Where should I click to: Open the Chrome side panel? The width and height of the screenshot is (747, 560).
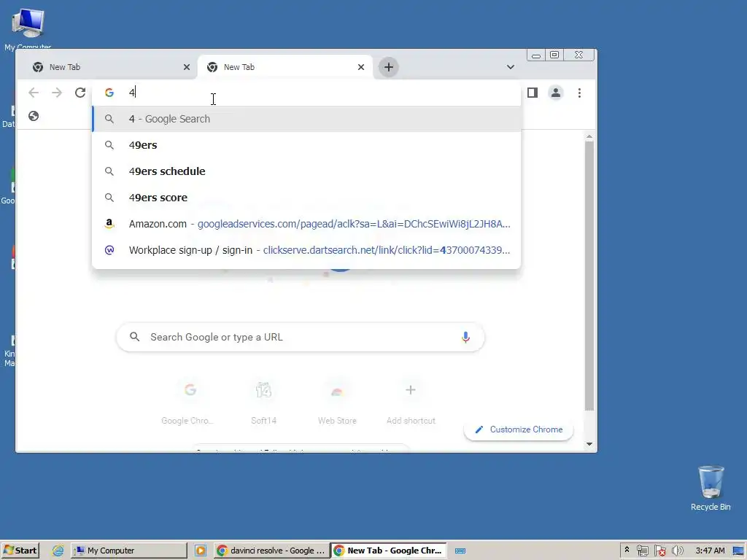pyautogui.click(x=532, y=93)
